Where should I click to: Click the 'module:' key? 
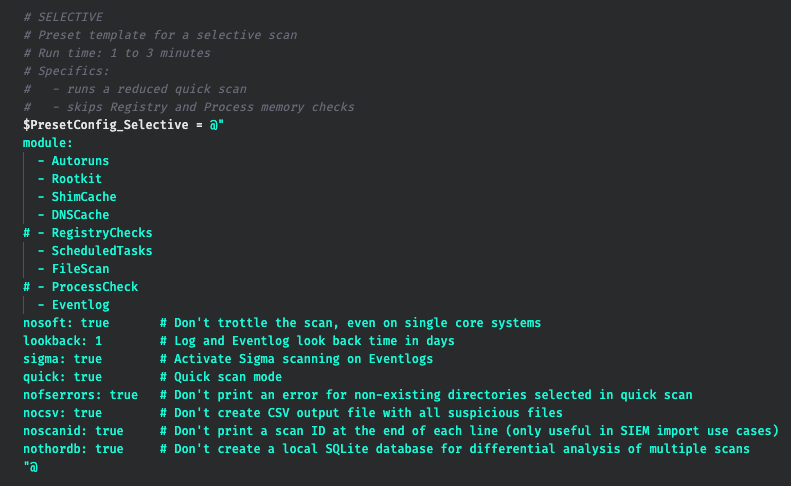pyautogui.click(x=48, y=143)
